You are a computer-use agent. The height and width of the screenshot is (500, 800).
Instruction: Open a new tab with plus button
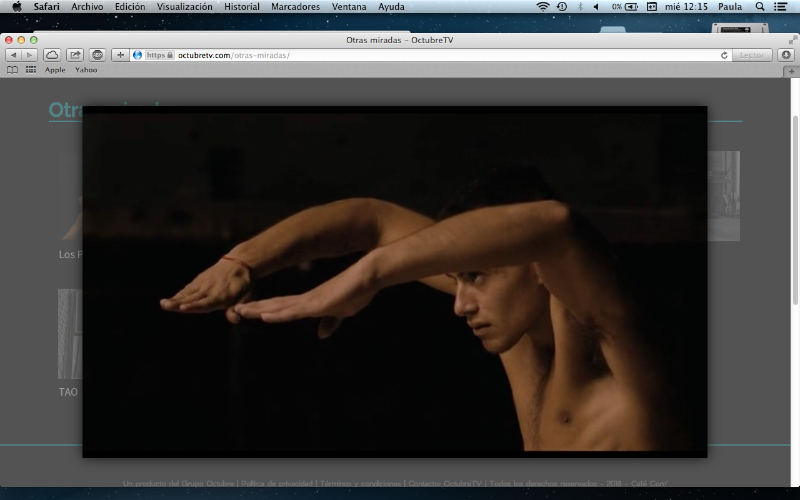tap(791, 72)
